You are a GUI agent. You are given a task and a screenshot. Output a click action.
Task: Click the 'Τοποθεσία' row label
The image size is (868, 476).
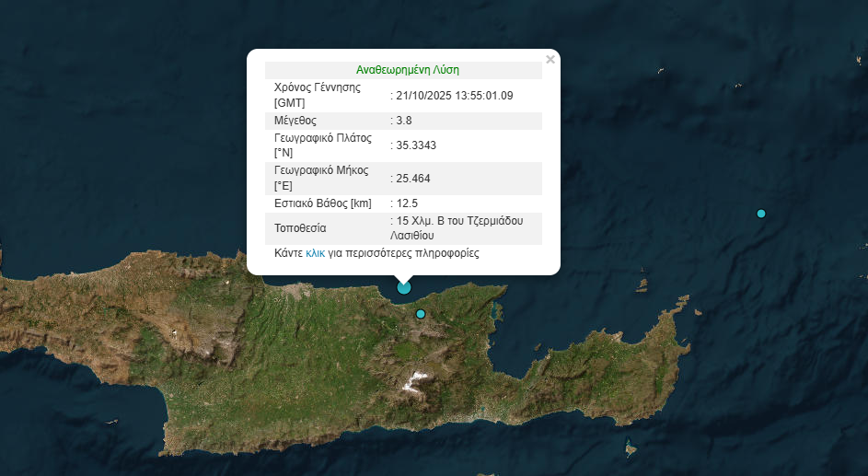click(x=300, y=228)
